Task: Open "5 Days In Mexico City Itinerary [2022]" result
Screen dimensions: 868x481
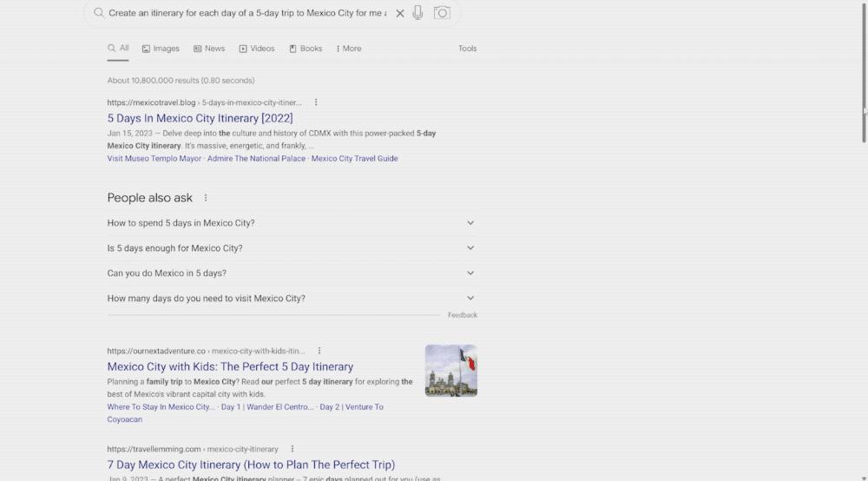Action: point(200,118)
